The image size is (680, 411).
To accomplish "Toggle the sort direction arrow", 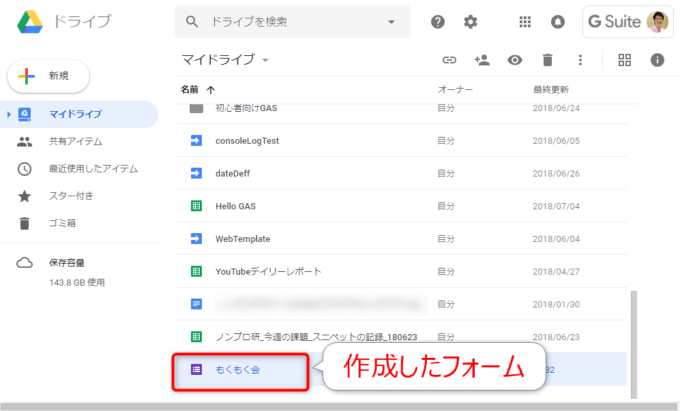I will click(x=211, y=90).
